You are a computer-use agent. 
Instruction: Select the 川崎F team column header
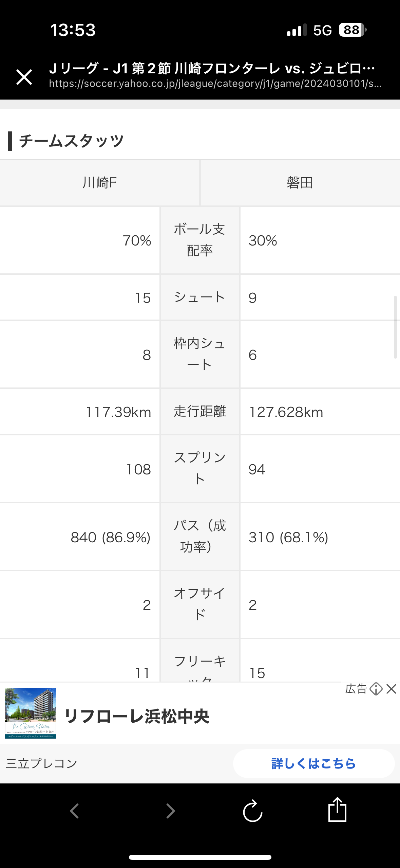100,183
